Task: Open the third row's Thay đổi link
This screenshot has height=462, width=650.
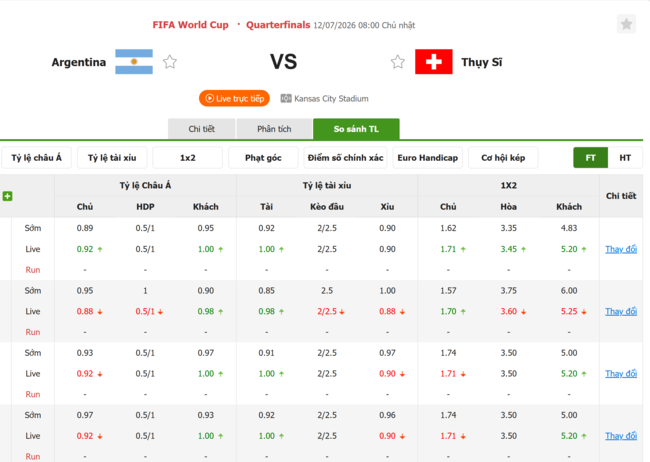Action: (x=621, y=374)
